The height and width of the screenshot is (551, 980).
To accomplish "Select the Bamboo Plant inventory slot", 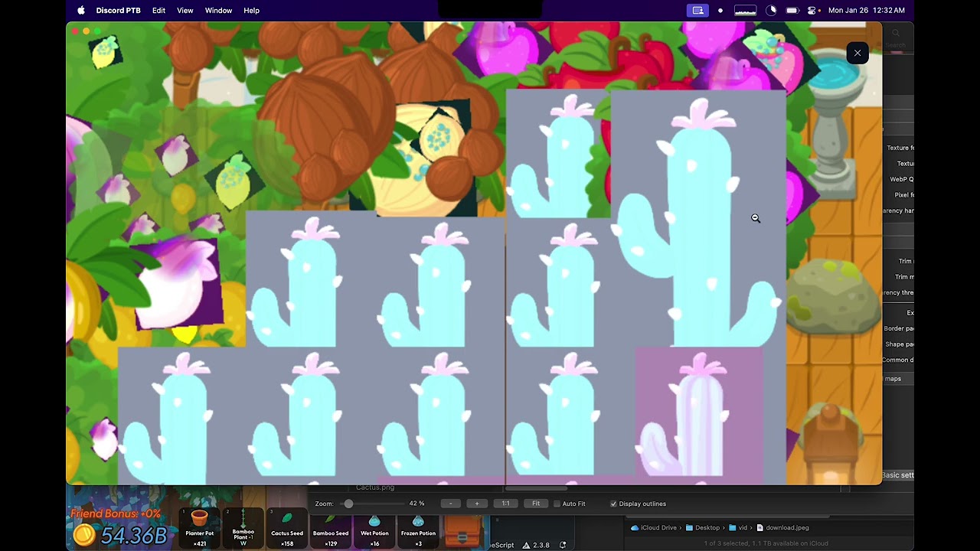I will [x=243, y=528].
